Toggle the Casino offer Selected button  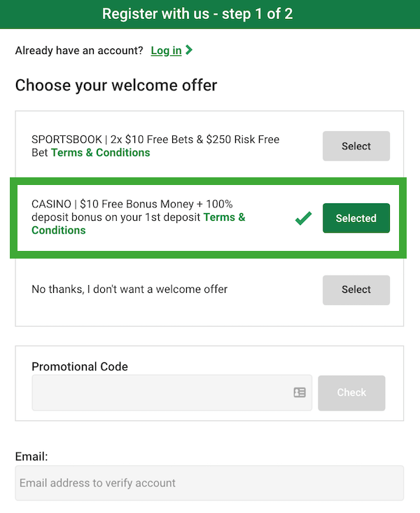[x=356, y=218]
